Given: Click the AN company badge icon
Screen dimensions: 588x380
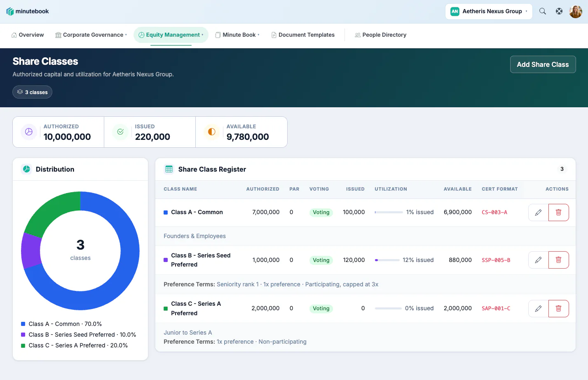Looking at the screenshot, I should [455, 12].
